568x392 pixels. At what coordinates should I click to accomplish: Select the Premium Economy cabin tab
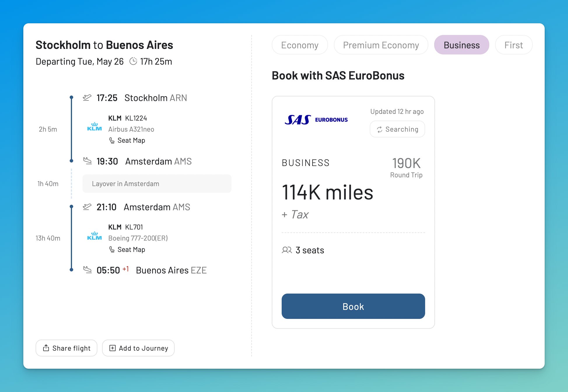coord(381,45)
